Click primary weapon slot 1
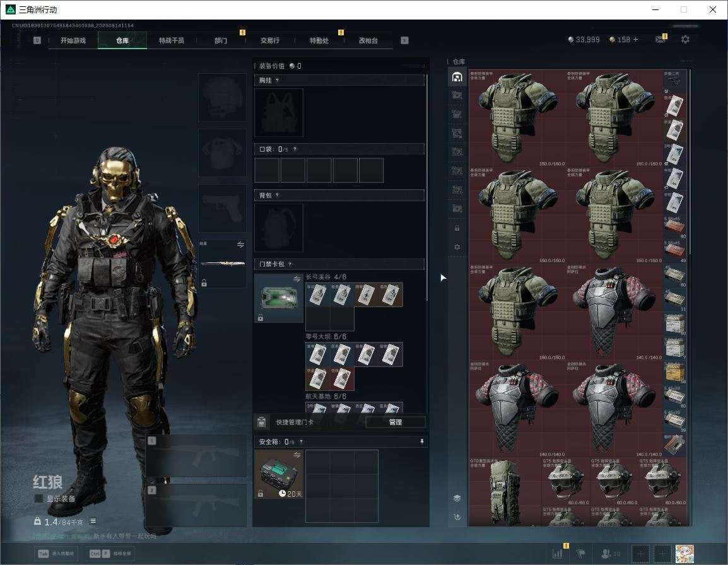Screen dimensions: 728x565 click(196, 456)
